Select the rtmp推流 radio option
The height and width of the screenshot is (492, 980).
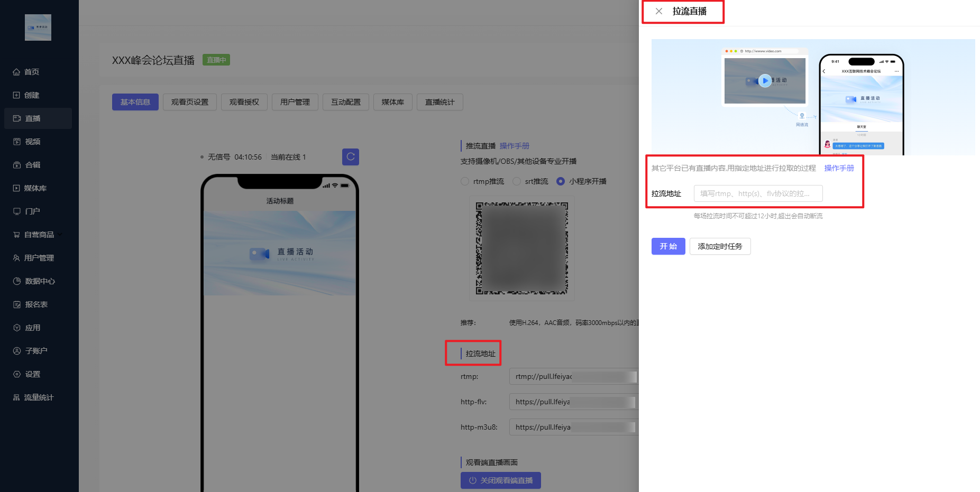coord(465,181)
